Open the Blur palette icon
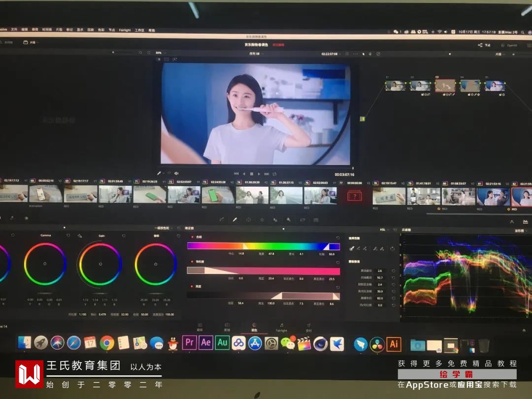Viewport: 532px width, 399px height. [x=275, y=220]
